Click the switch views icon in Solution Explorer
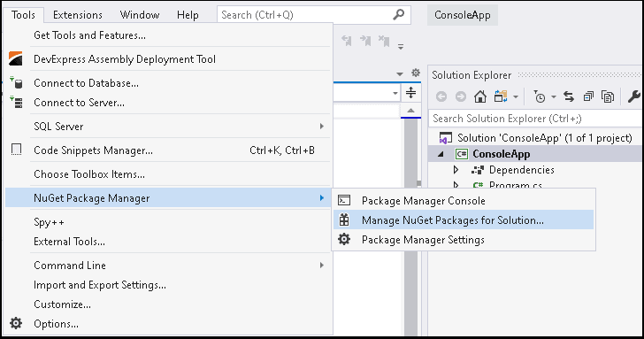644x339 pixels. pyautogui.click(x=501, y=96)
